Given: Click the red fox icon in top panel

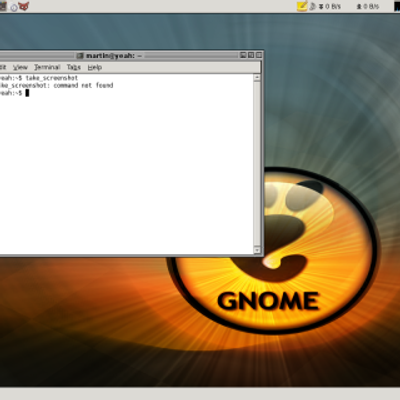Looking at the screenshot, I should (24, 6).
